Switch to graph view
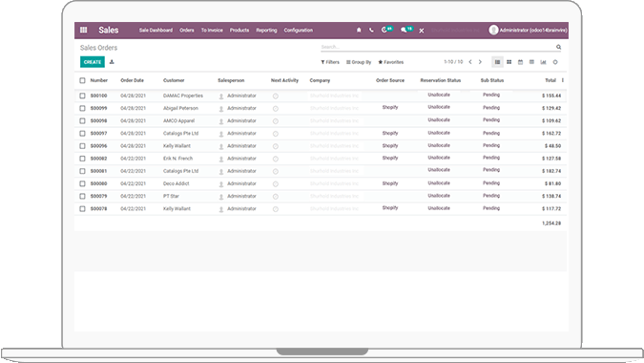The width and height of the screenshot is (644, 363). 544,62
